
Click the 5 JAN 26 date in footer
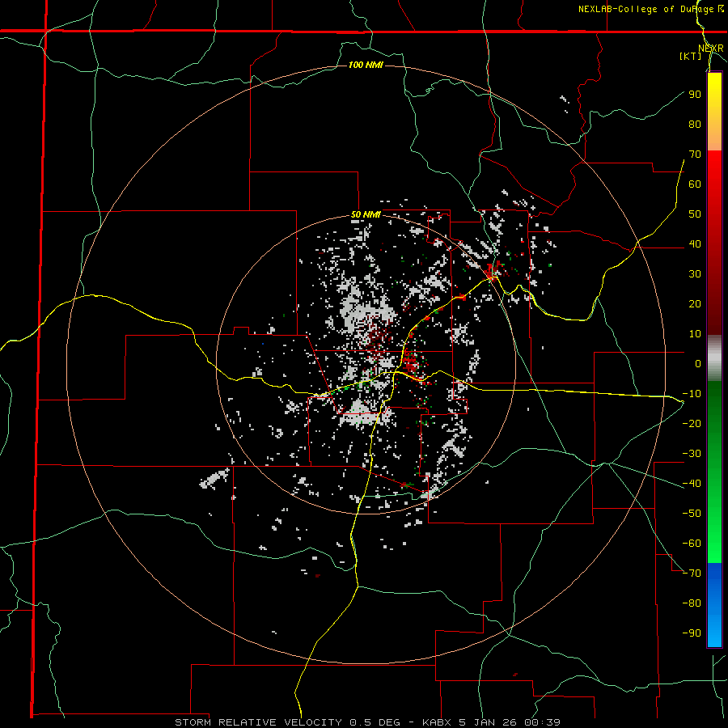(489, 722)
